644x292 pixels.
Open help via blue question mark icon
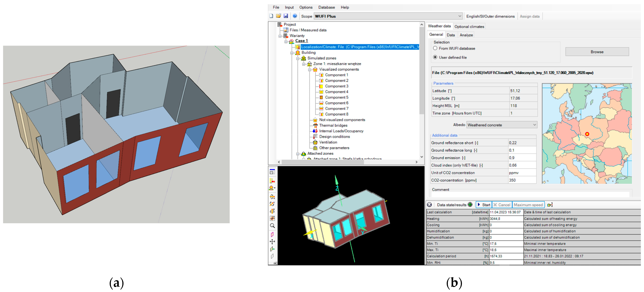295,16
